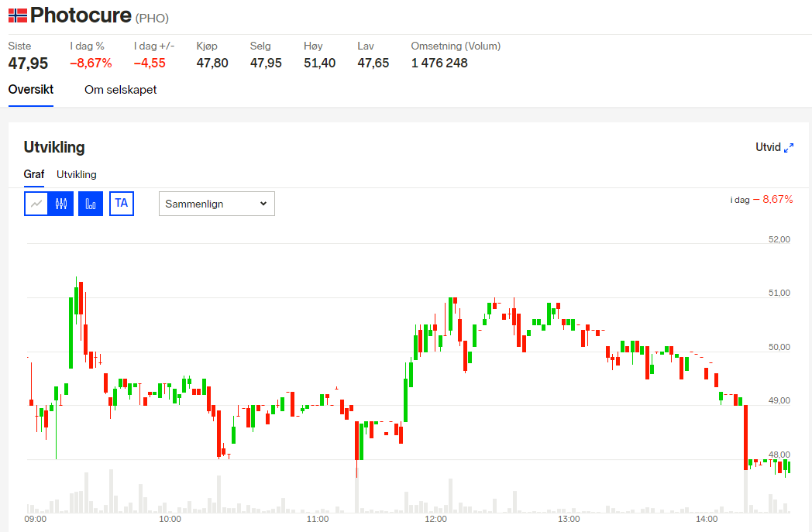Viewport: 812px width, 532px height.
Task: Click the 09:00 time axis label
Action: [x=35, y=519]
